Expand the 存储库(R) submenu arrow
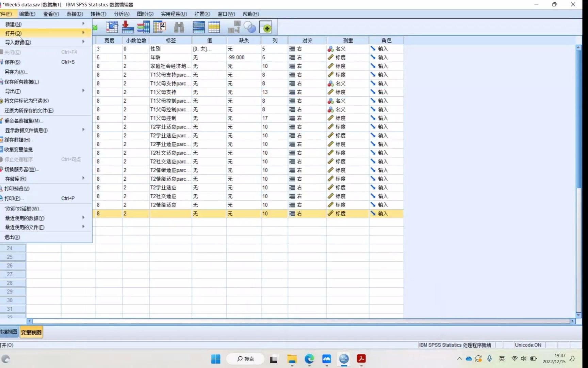The width and height of the screenshot is (588, 368). pyautogui.click(x=83, y=178)
